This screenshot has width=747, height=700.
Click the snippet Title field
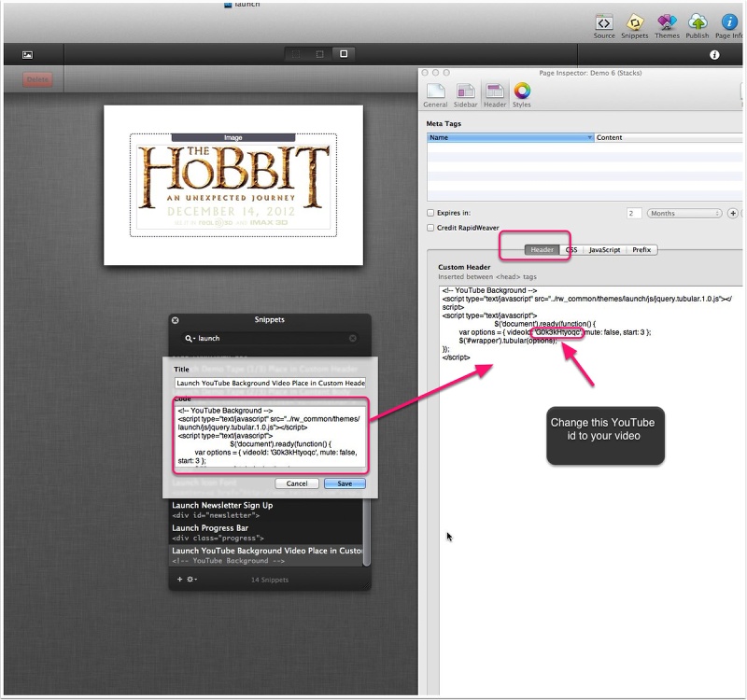pos(270,384)
